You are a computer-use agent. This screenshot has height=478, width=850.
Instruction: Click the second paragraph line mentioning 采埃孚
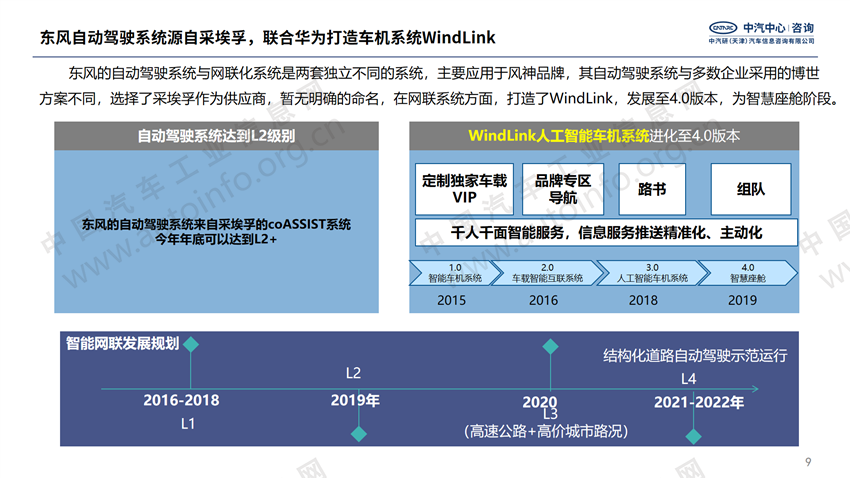click(440, 99)
